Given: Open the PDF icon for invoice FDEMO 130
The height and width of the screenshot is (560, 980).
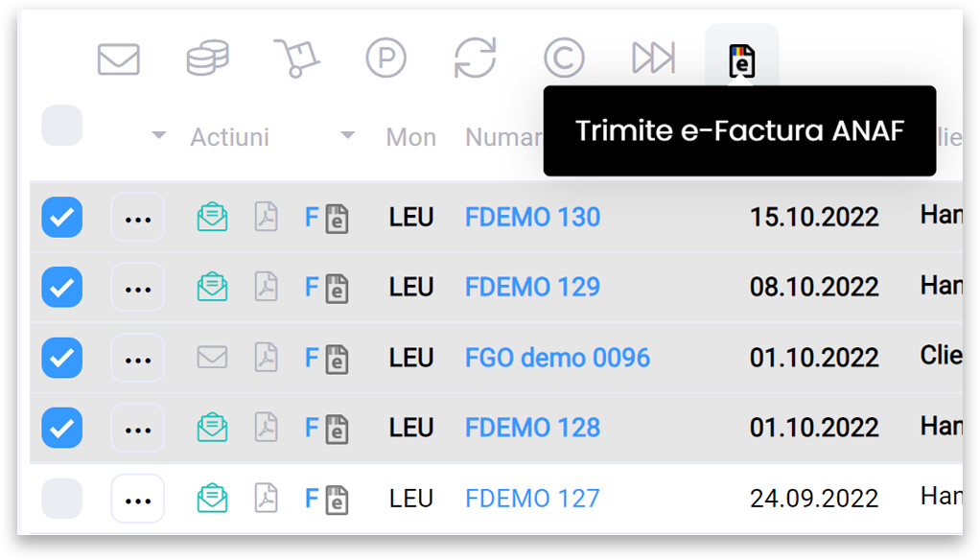Looking at the screenshot, I should [x=266, y=217].
